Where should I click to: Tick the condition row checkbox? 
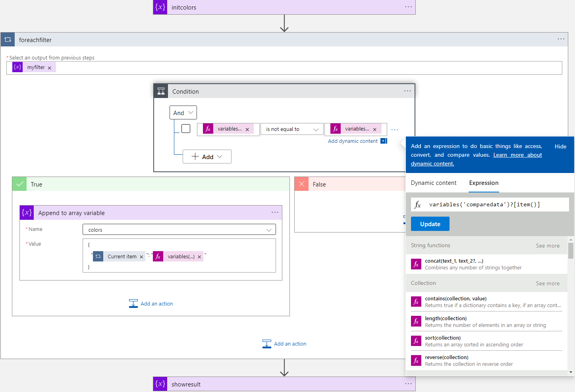coord(186,129)
